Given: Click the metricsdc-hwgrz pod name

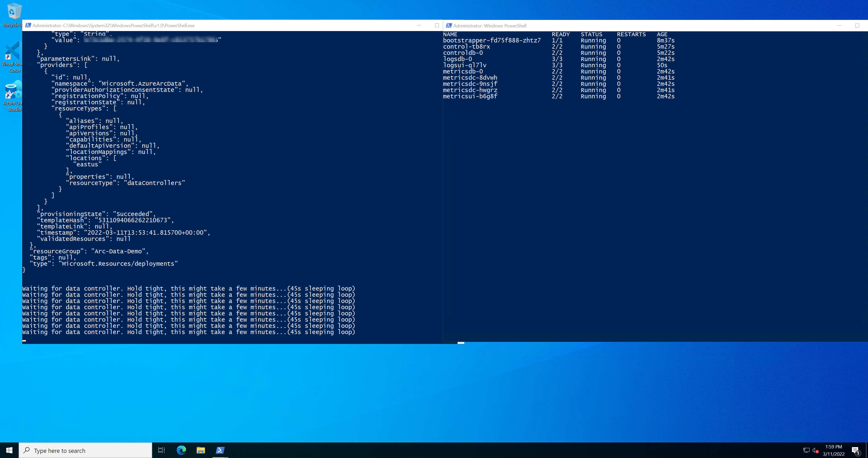Looking at the screenshot, I should tap(470, 90).
